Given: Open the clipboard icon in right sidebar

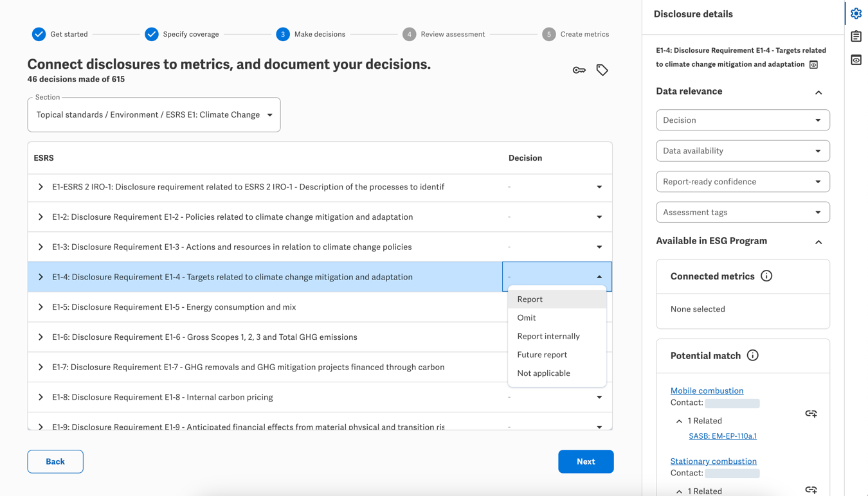Looking at the screenshot, I should pyautogui.click(x=856, y=37).
